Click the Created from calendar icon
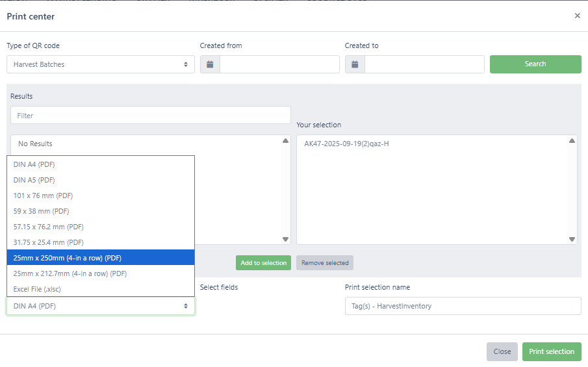Screen dimensions: 588x367 click(210, 64)
